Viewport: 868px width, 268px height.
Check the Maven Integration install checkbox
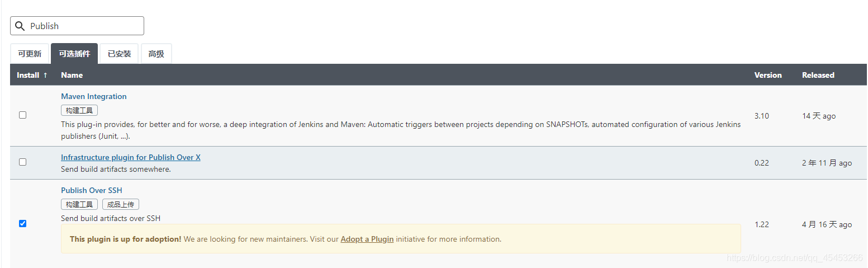click(x=23, y=115)
